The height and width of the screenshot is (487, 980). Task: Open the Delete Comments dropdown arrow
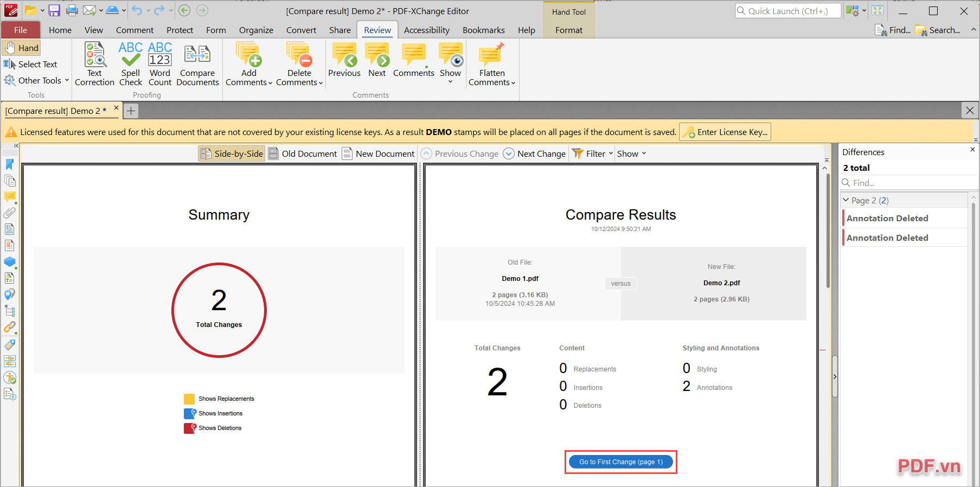click(x=321, y=83)
